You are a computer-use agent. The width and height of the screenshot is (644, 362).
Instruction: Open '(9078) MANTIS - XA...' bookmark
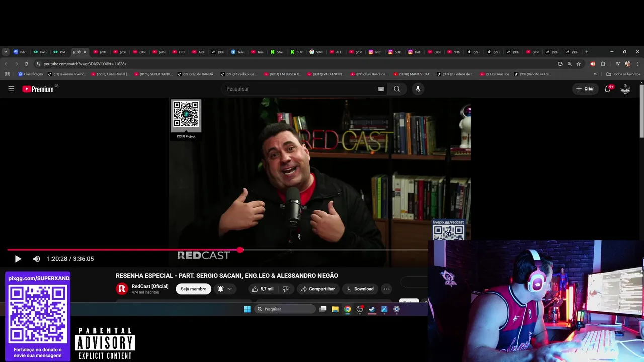(x=413, y=74)
